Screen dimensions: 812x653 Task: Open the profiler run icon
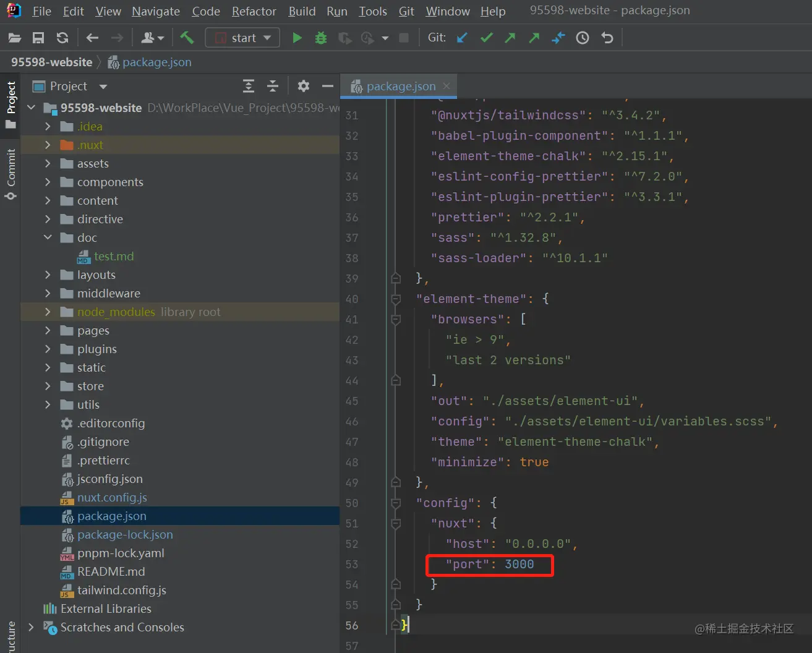tap(367, 38)
